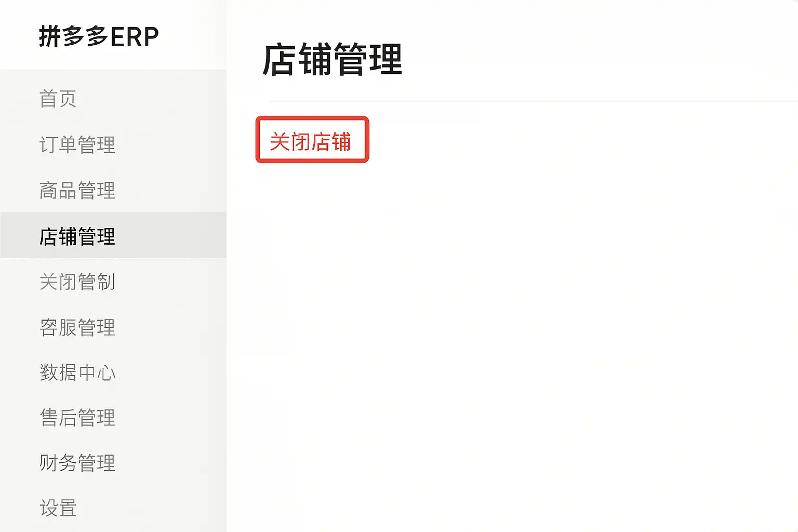Go to 订单管理 in the sidebar
Image resolution: width=798 pixels, height=532 pixels.
point(113,144)
